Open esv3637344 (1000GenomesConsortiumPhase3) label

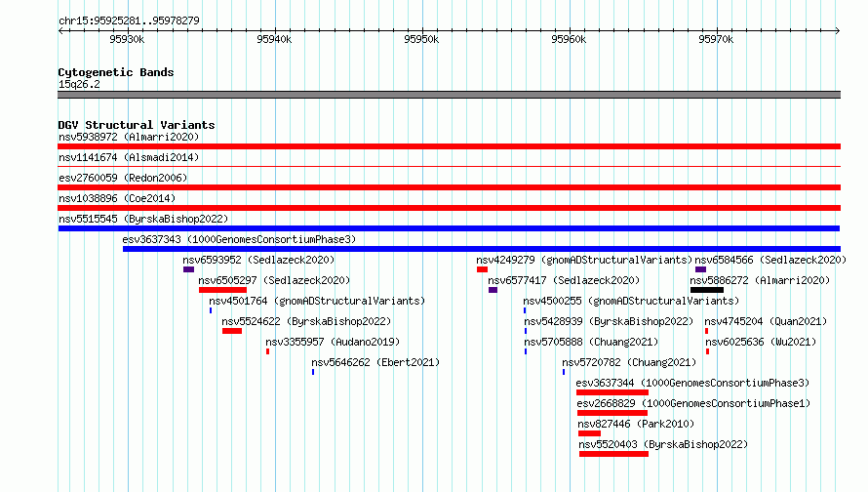(692, 383)
